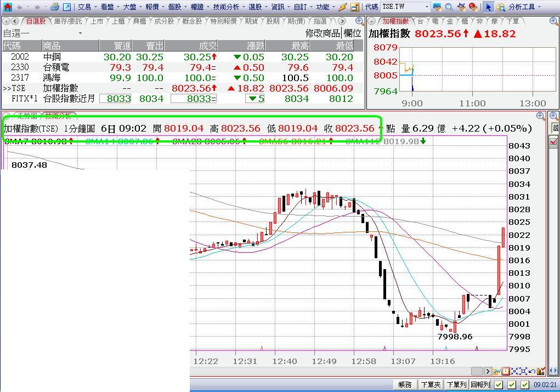
Task: Expand chart with outward arrows icon
Action: [523, 371]
